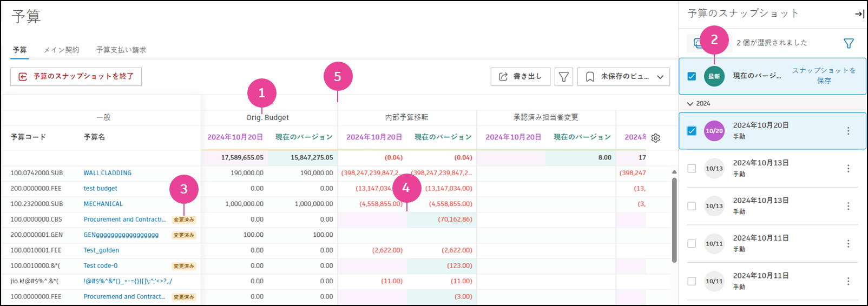Open the table column settings gear
Image resolution: width=868 pixels, height=306 pixels.
[x=655, y=138]
